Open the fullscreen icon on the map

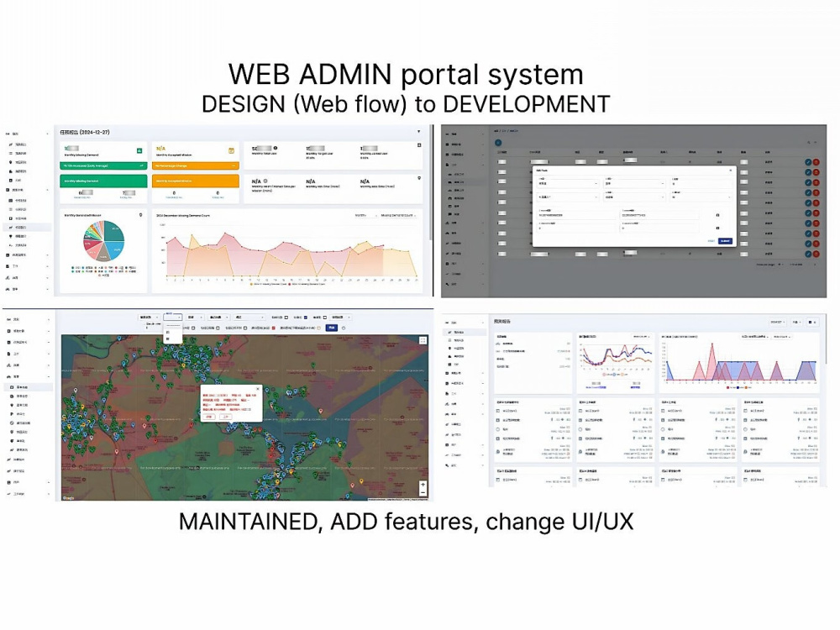(x=423, y=340)
